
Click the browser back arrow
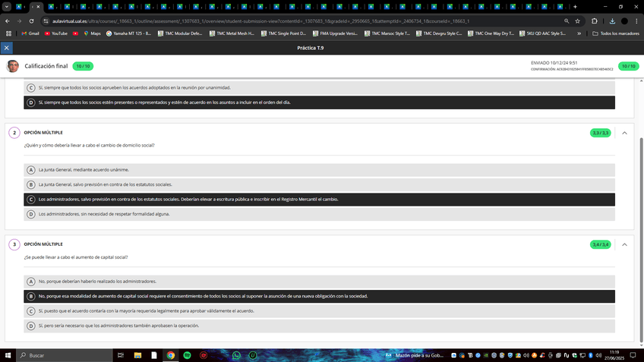(x=8, y=21)
